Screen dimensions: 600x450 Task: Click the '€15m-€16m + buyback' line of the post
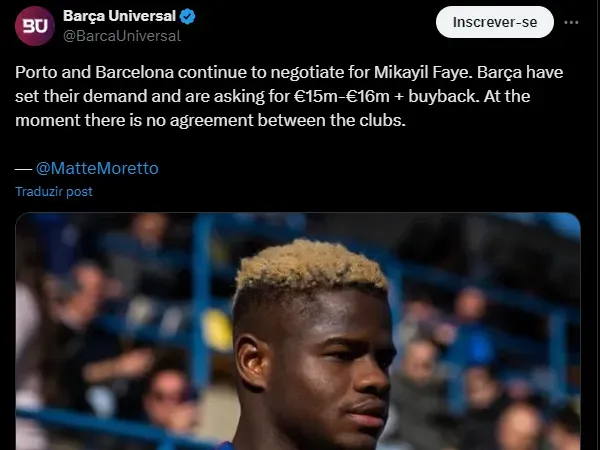386,96
